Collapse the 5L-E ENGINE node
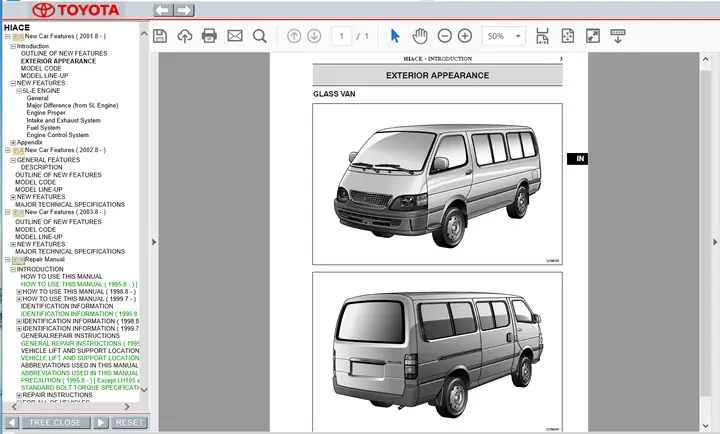This screenshot has height=434, width=720. point(19,91)
